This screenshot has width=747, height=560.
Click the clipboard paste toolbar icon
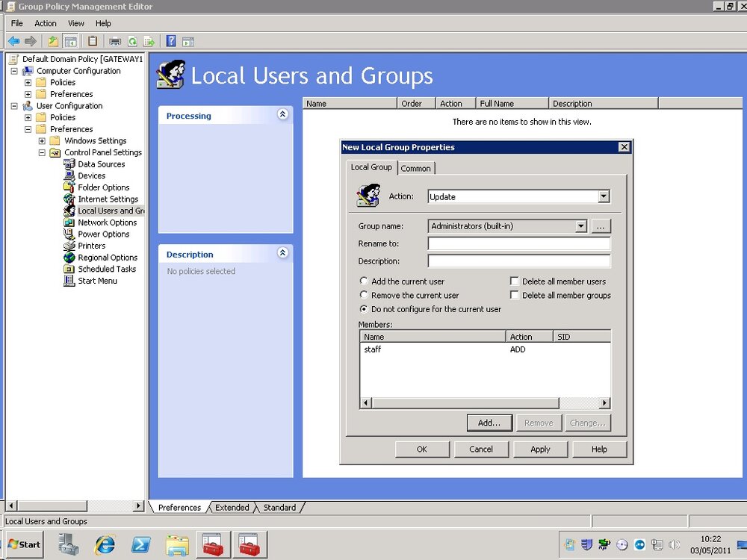tap(93, 41)
